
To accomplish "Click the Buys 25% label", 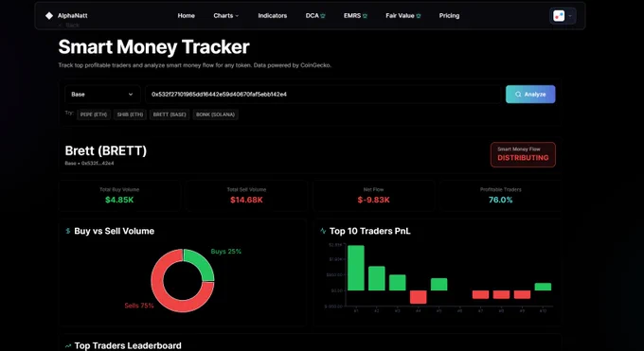I will point(226,252).
